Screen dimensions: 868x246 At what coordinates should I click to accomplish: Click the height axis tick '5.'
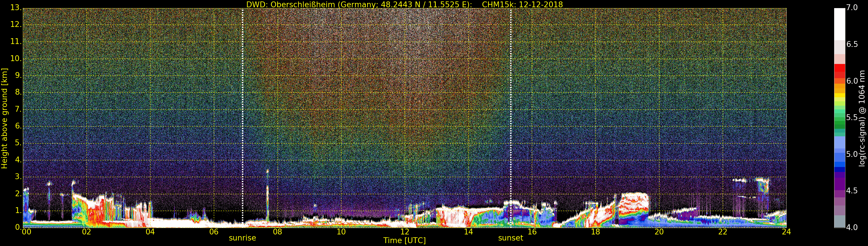[x=18, y=143]
